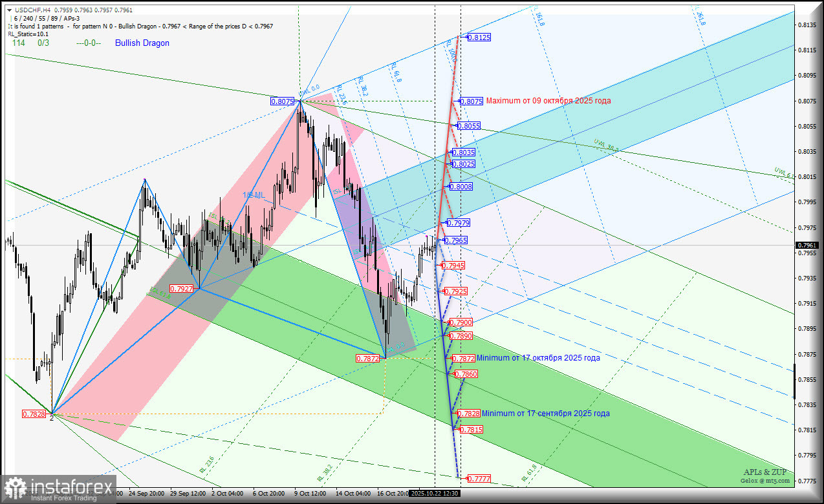Click the '1/2 ML' median line label
Image resolution: width=824 pixels, height=504 pixels.
[x=254, y=194]
